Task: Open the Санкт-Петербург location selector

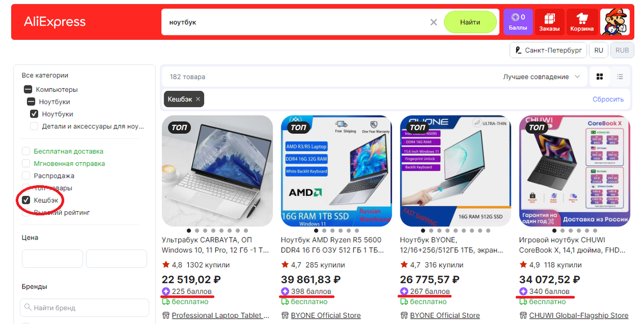Action: pos(548,51)
